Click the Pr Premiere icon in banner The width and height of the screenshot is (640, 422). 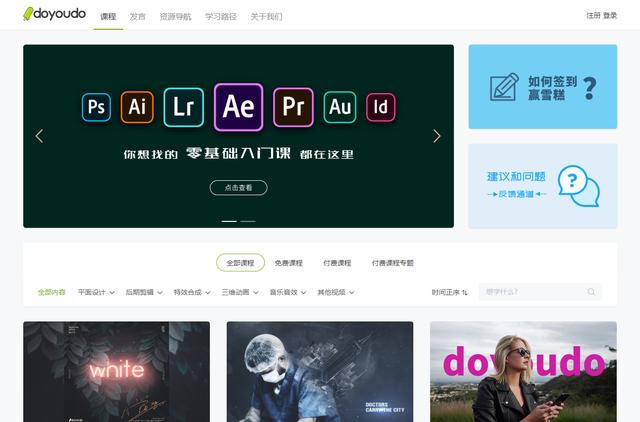pos(293,107)
